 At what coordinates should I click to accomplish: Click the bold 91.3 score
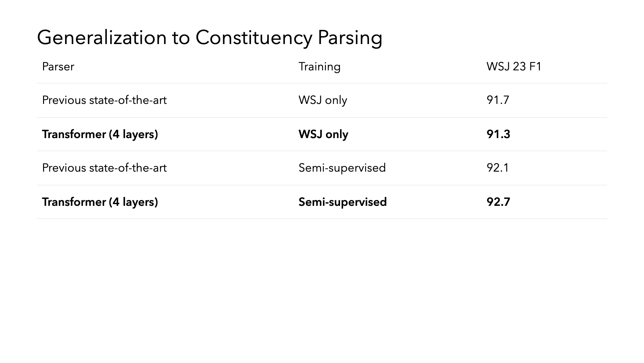(x=498, y=134)
